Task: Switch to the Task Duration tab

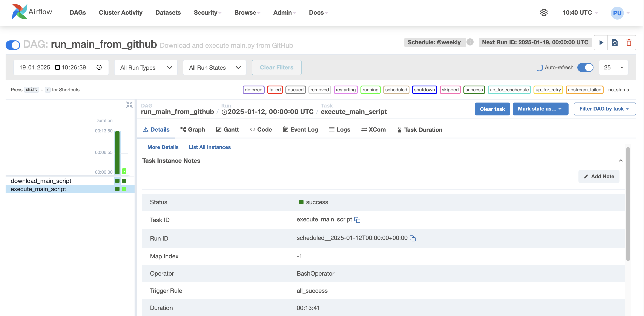Action: 420,129
